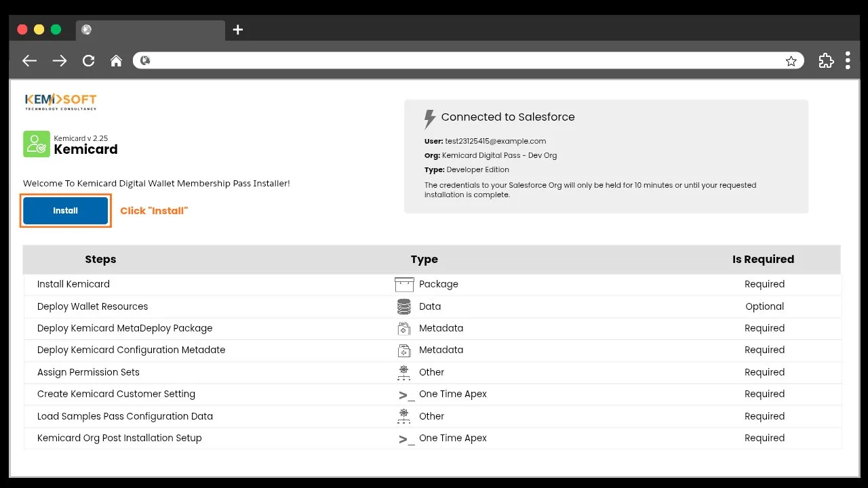Click the Steps column header
The height and width of the screenshot is (488, 868).
[100, 259]
